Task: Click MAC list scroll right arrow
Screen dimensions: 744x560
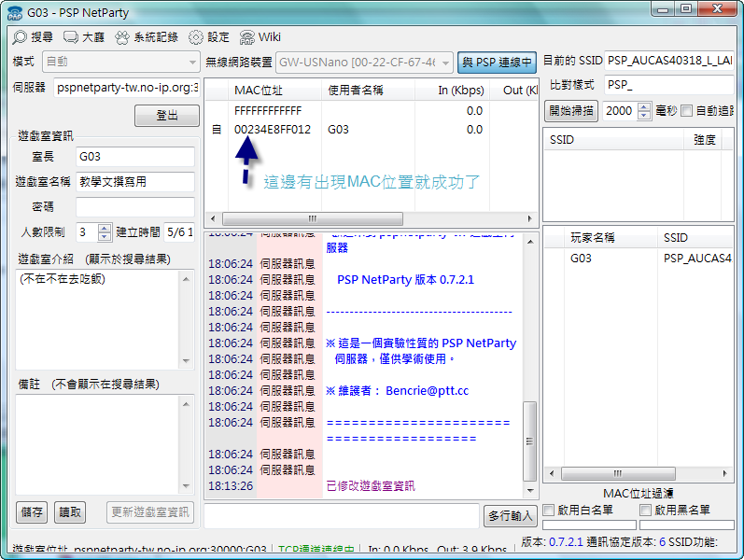Action: point(530,218)
